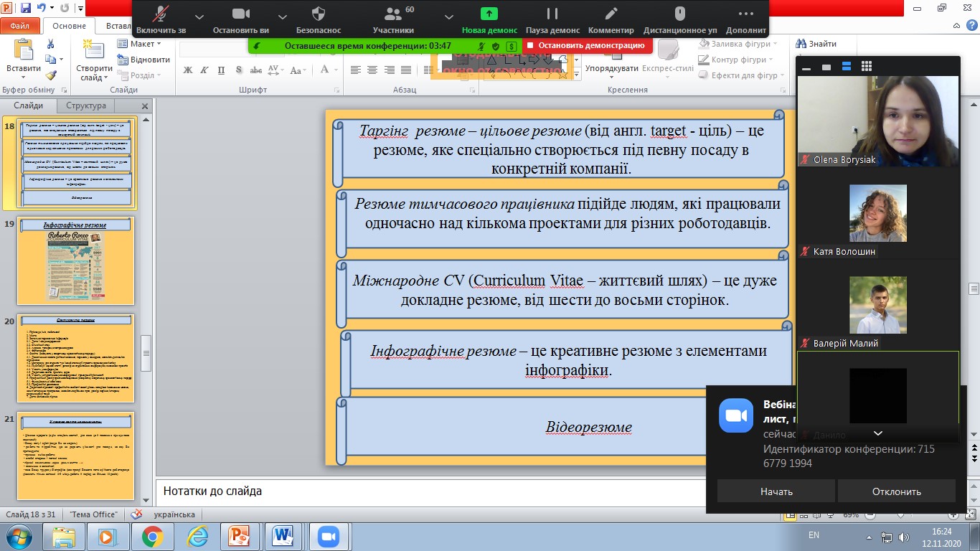The height and width of the screenshot is (551, 980).
Task: Click Отклонить in Zoom notification
Action: click(897, 491)
